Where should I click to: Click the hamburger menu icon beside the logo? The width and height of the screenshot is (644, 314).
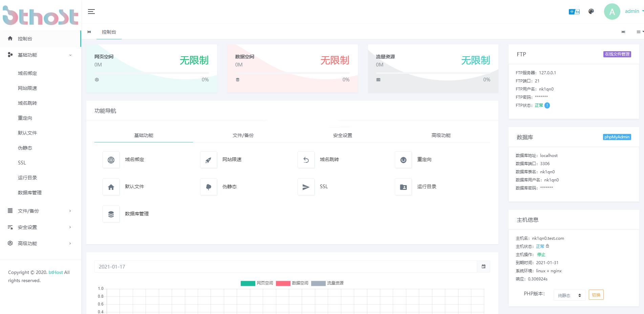pos(91,11)
